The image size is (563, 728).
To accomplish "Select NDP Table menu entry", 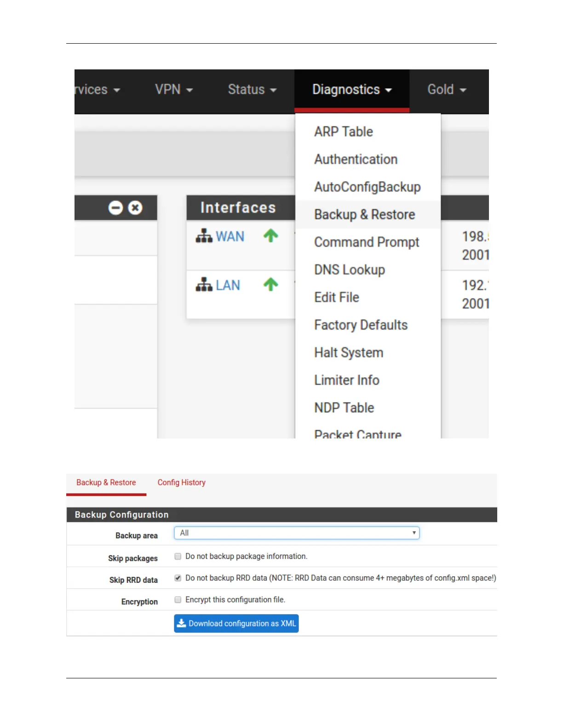I will [x=344, y=408].
